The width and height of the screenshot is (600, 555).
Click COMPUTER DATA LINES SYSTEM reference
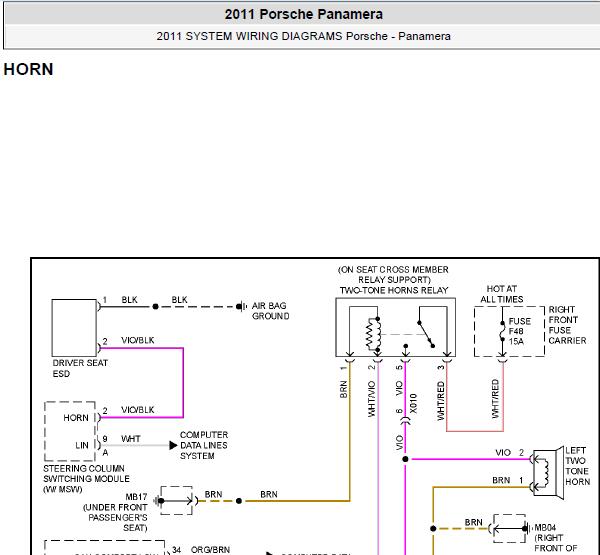point(204,446)
